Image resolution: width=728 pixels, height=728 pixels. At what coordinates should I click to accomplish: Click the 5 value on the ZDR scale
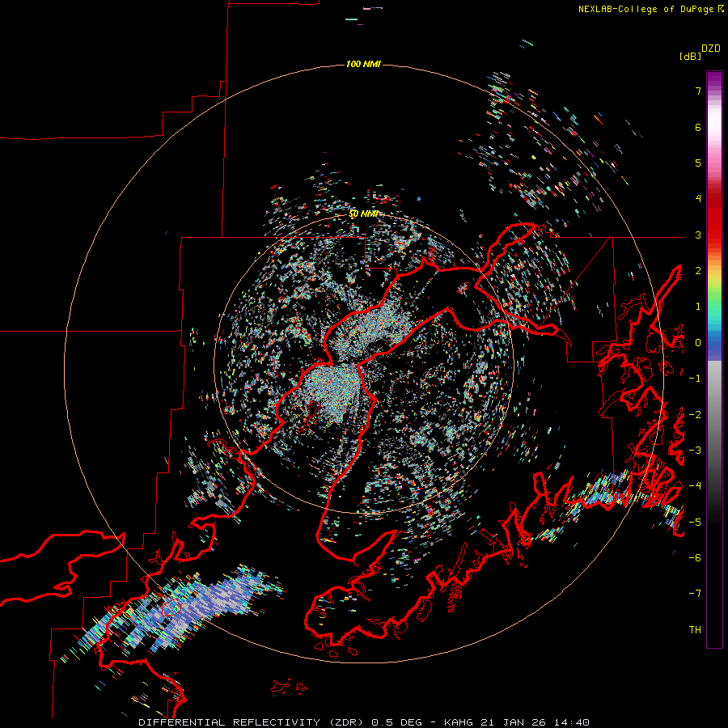[698, 163]
